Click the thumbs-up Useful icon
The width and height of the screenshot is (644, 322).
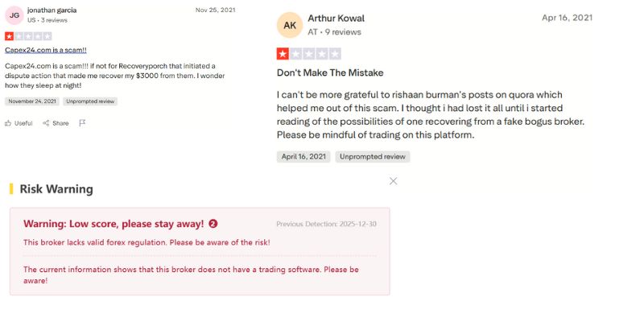click(x=8, y=123)
